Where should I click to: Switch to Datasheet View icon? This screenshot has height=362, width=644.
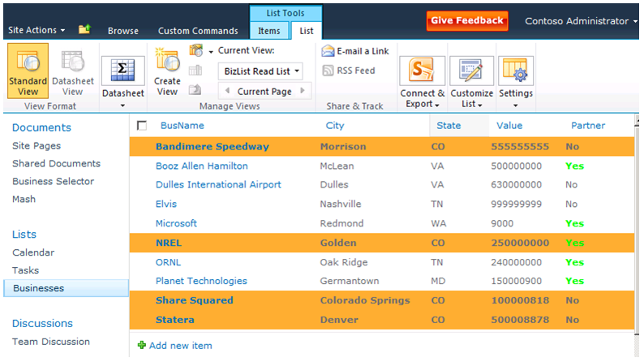(72, 62)
